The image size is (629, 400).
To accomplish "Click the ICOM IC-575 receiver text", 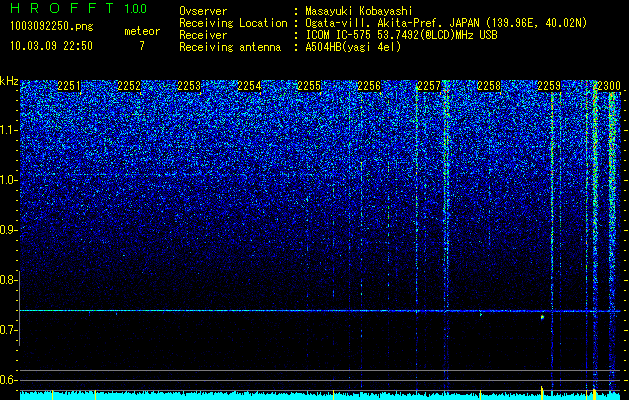I will pos(401,35).
